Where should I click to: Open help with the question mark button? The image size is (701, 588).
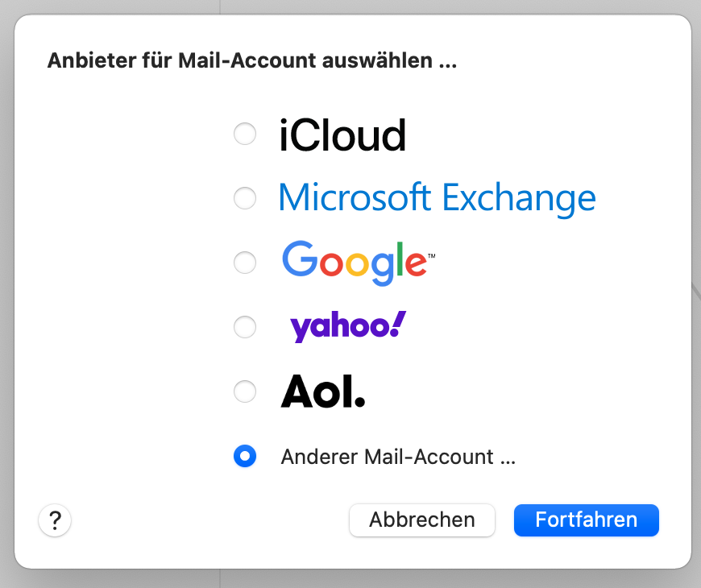55,520
